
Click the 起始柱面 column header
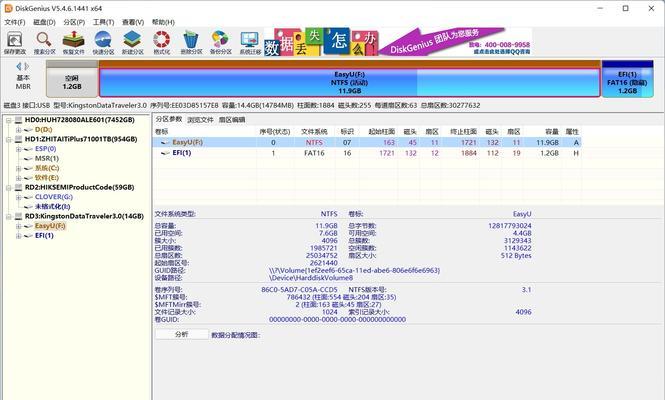381,132
